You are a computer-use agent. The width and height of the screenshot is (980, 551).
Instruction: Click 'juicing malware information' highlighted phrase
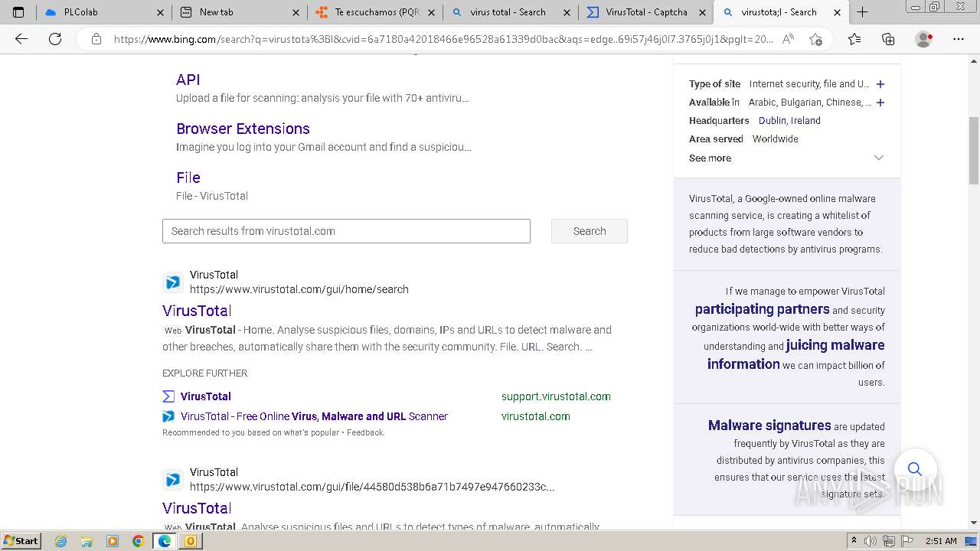click(x=796, y=354)
